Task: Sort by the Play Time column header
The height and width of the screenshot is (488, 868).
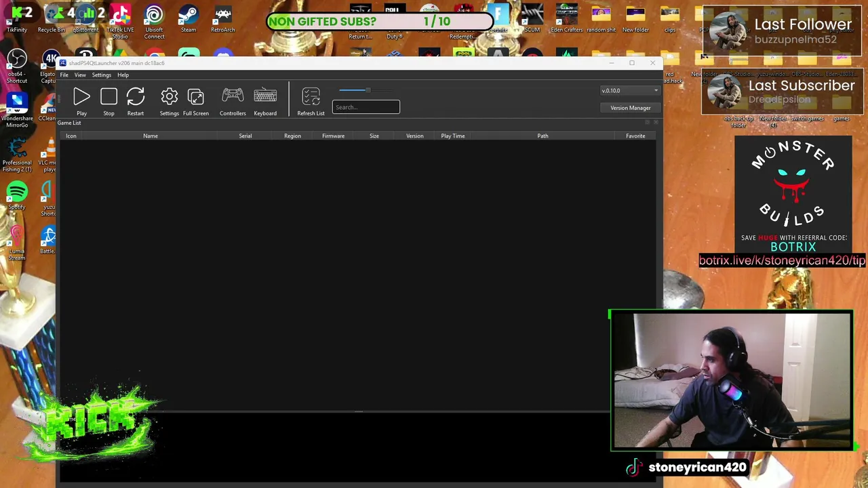Action: coord(453,136)
